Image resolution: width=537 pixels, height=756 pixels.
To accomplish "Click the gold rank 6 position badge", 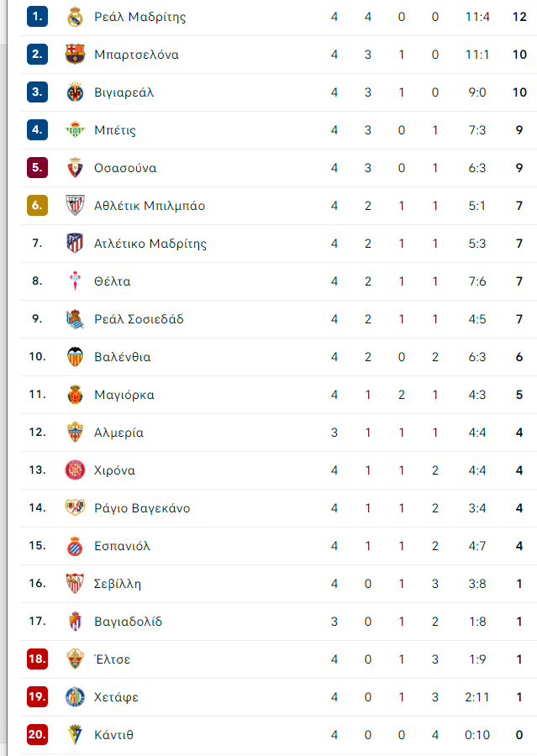I will click(x=37, y=206).
